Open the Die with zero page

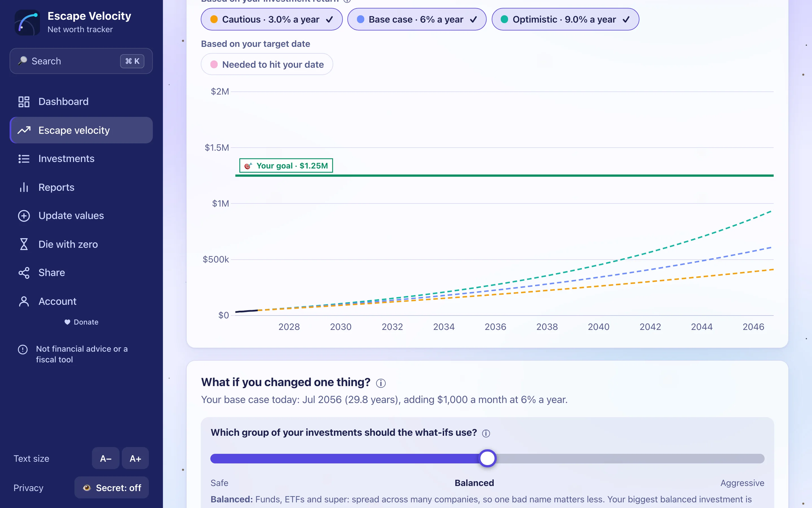point(81,244)
